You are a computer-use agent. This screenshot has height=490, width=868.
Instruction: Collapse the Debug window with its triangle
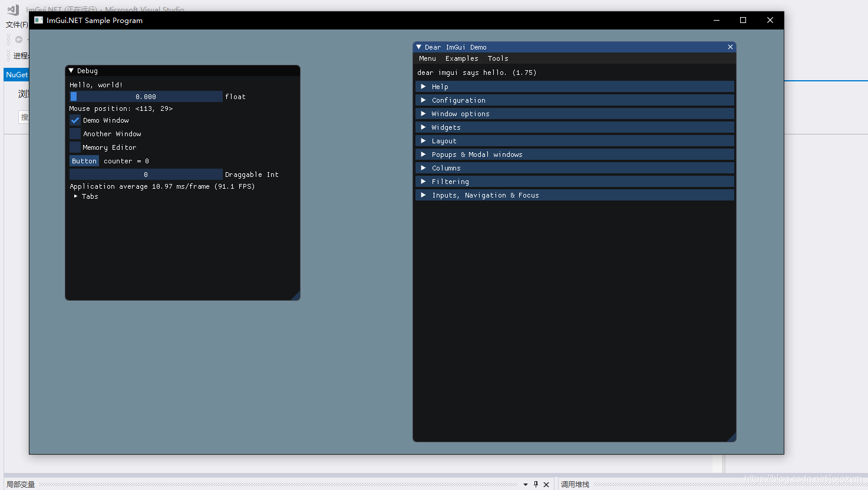point(71,71)
